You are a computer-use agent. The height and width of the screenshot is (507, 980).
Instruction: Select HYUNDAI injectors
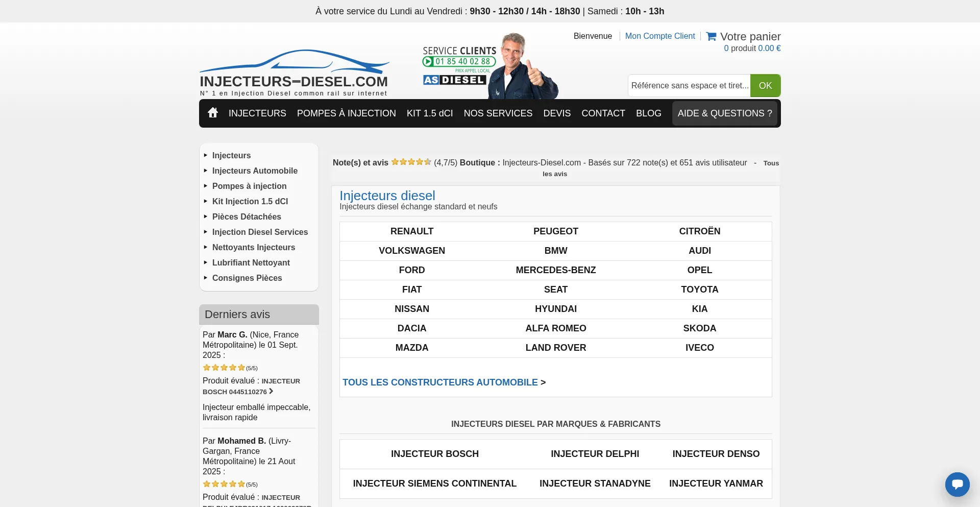[x=556, y=309]
